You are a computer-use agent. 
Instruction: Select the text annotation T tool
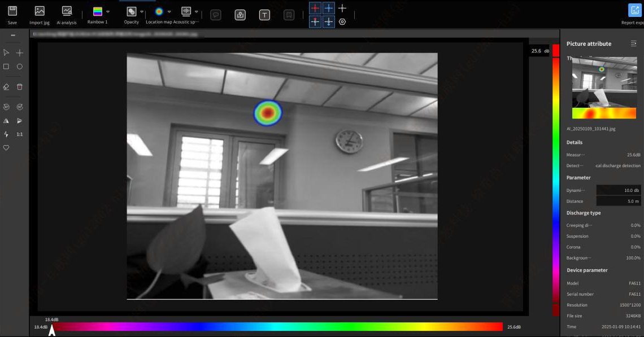(264, 15)
